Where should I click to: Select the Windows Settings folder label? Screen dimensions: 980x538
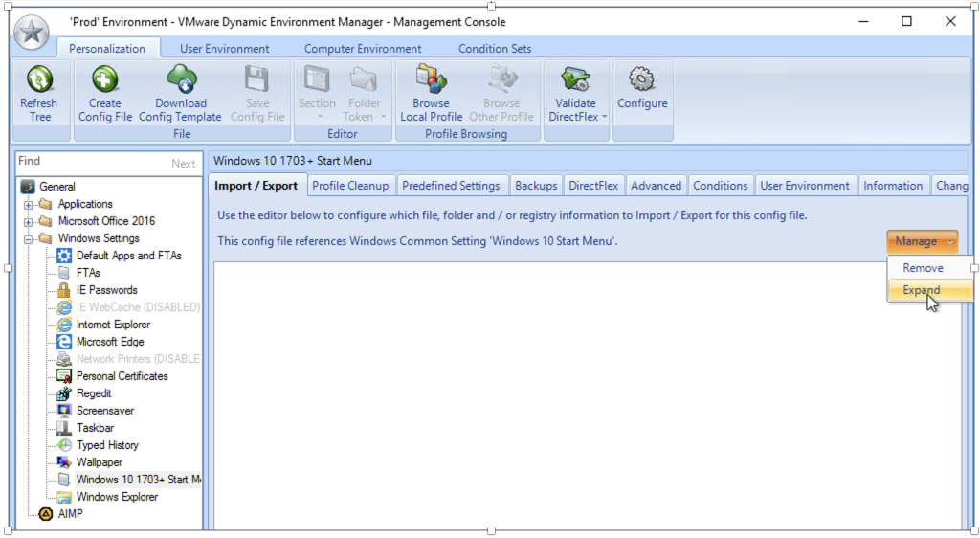tap(99, 238)
